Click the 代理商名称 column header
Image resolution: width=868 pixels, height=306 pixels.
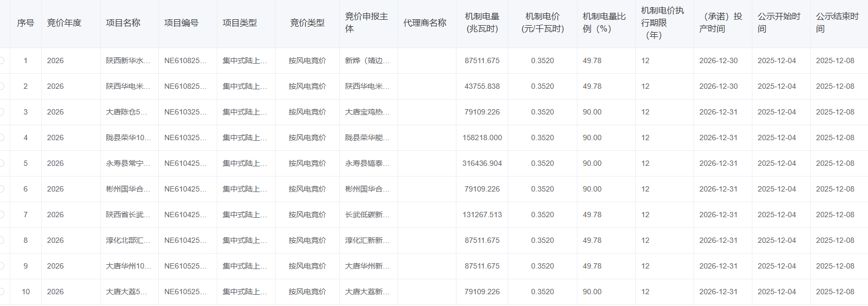click(424, 23)
